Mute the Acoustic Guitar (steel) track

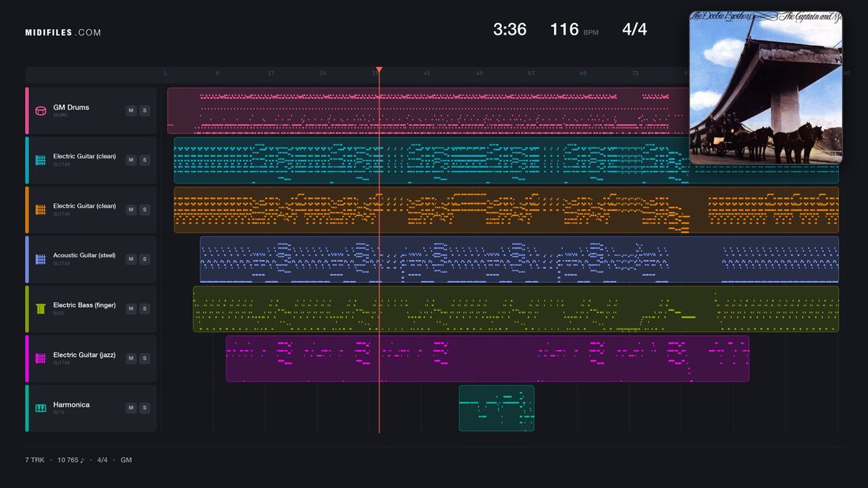tap(131, 259)
